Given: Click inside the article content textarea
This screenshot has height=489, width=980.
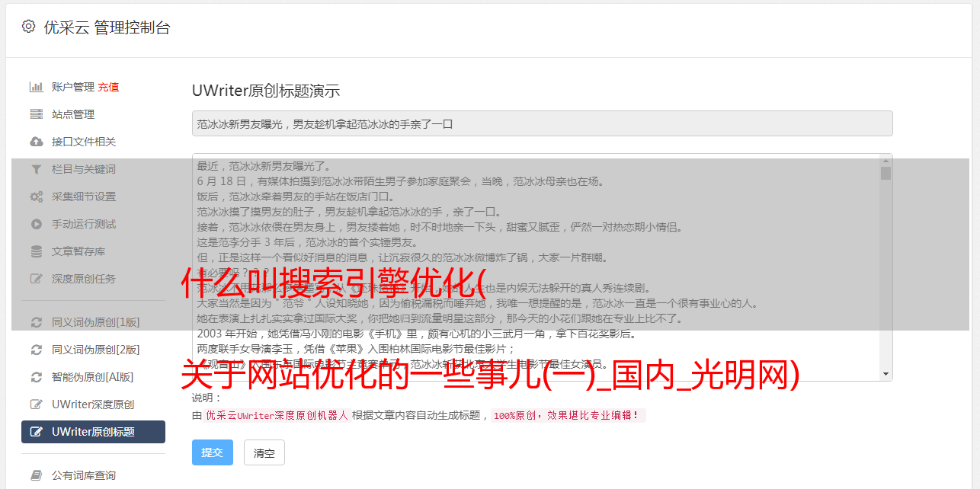Looking at the screenshot, I should click(536, 267).
